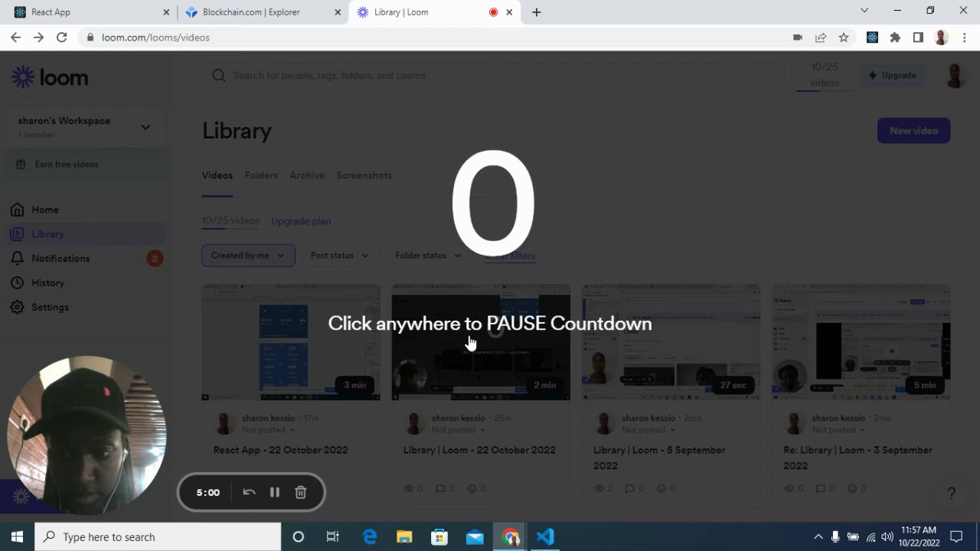Switch to the Folders tab

coord(261,175)
